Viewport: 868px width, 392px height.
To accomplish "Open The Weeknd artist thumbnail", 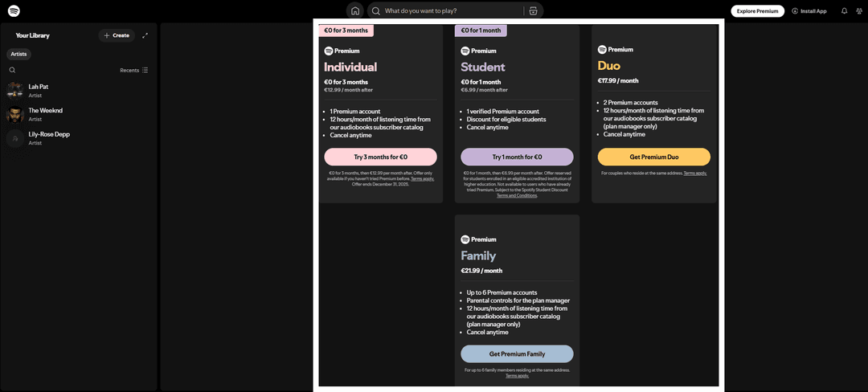I will pos(15,114).
